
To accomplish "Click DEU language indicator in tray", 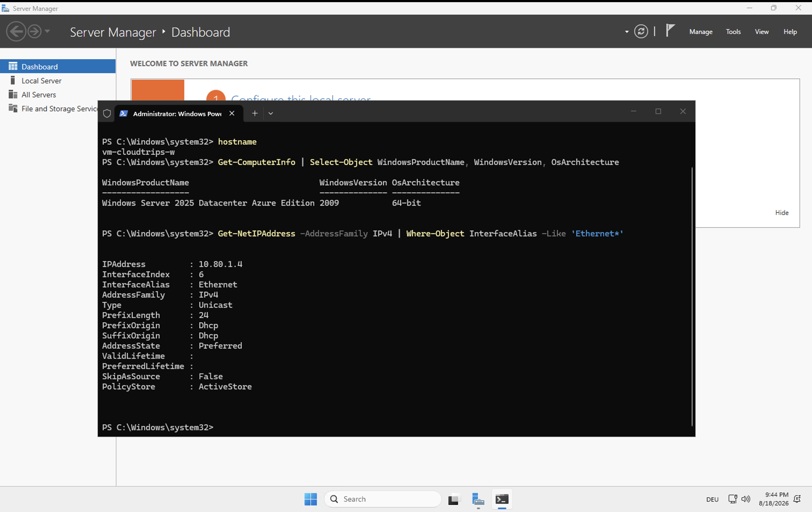I will [712, 500].
